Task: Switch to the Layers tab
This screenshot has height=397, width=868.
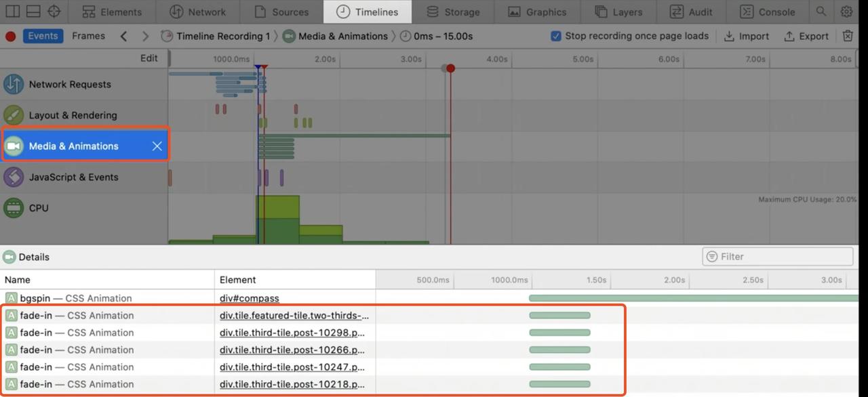Action: point(618,12)
